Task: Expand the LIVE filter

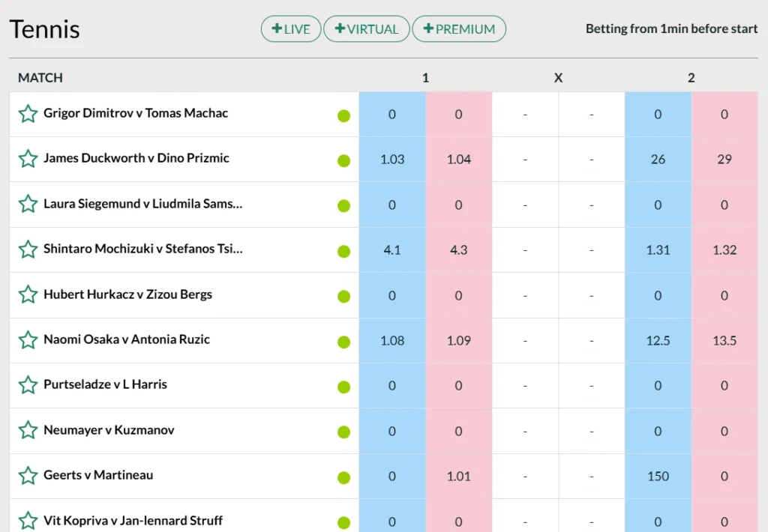Action: [x=291, y=29]
